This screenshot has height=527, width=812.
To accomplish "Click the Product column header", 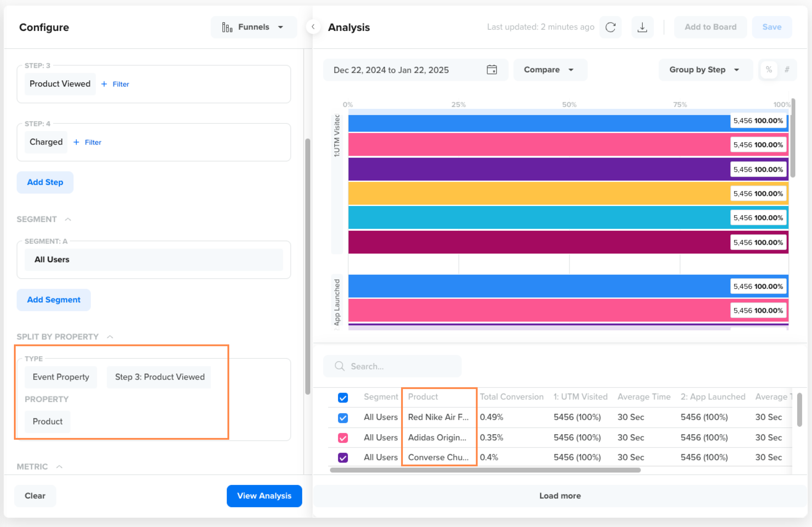I will tap(423, 396).
